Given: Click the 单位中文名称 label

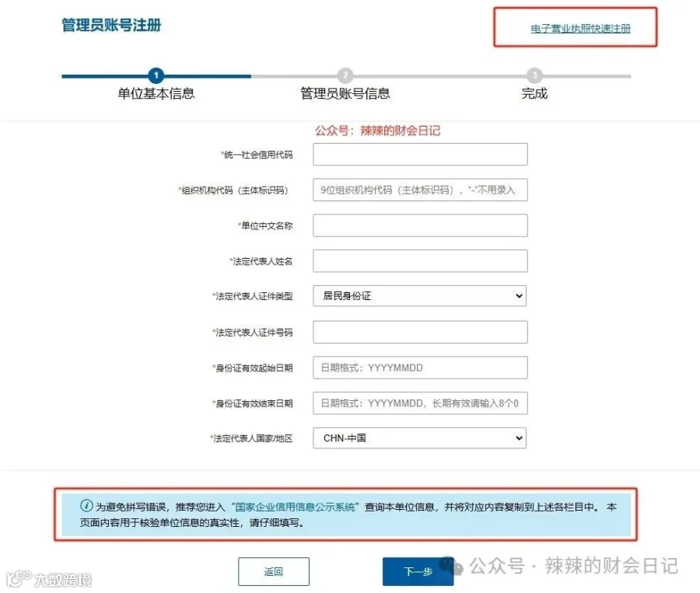Looking at the screenshot, I should [266, 226].
